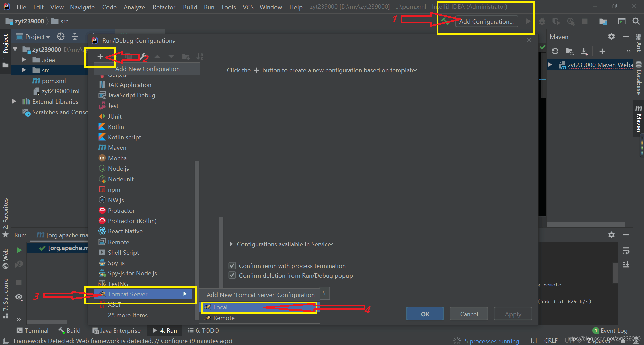The image size is (644, 345).
Task: Toggle Confirm rerun with process termination
Action: point(232,266)
